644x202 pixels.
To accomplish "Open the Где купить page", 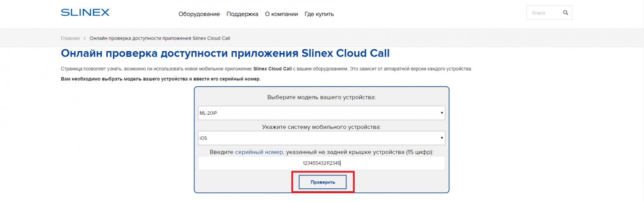I will [x=319, y=14].
